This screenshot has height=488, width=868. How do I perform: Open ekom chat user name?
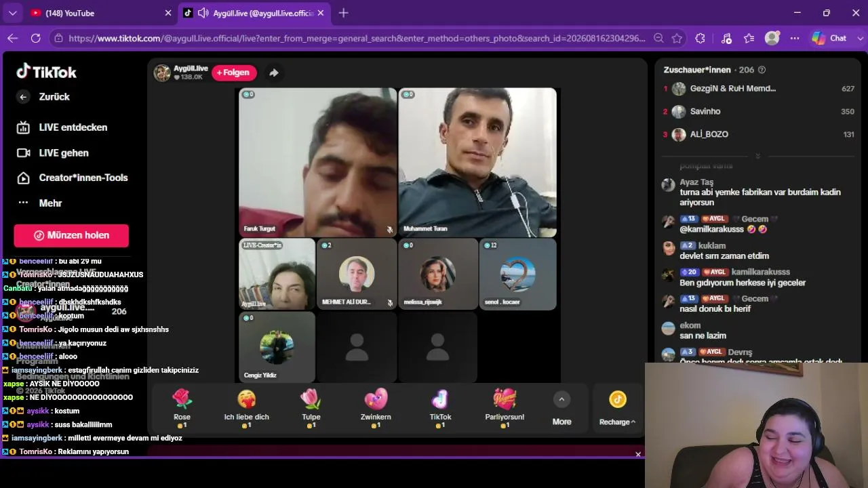click(x=690, y=325)
